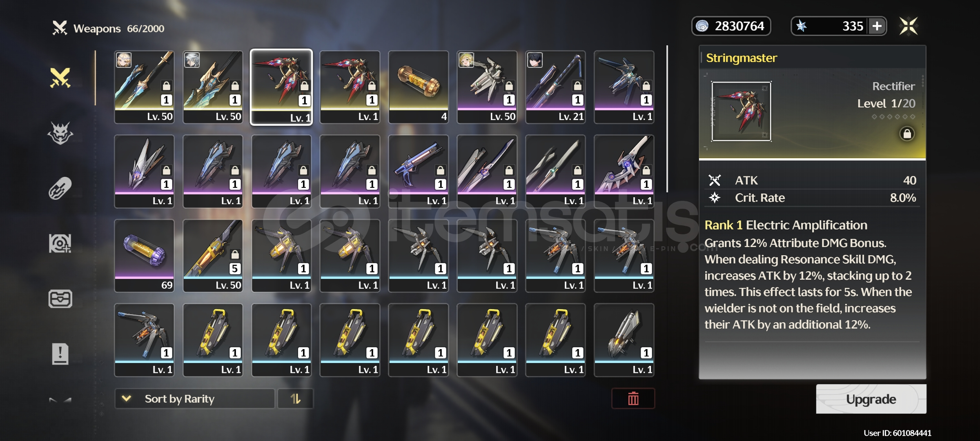Select the Lv. 21 sword weapon
This screenshot has width=980, height=441.
click(x=555, y=87)
